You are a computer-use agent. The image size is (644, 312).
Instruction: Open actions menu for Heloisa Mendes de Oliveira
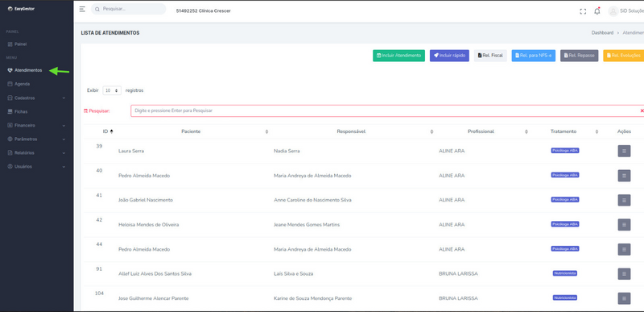(624, 225)
